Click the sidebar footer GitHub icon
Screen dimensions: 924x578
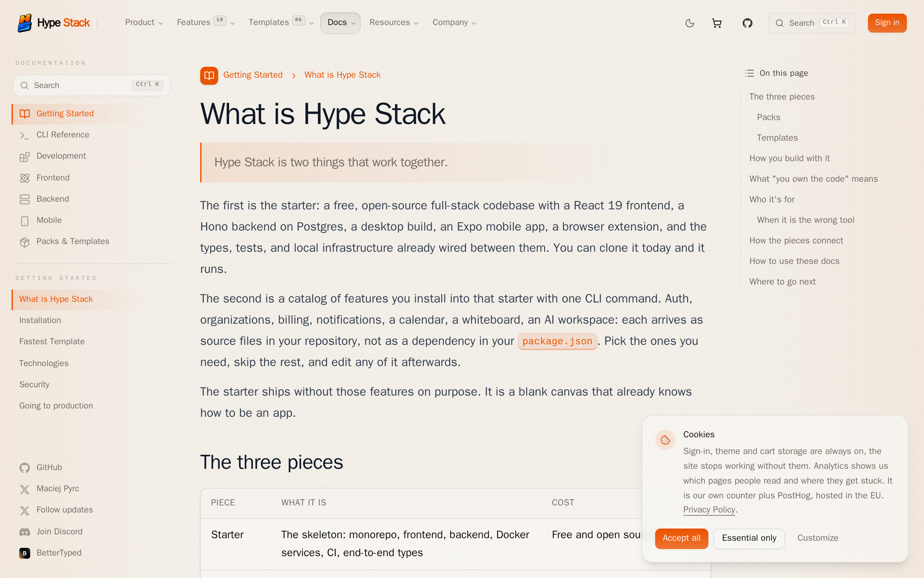click(25, 468)
